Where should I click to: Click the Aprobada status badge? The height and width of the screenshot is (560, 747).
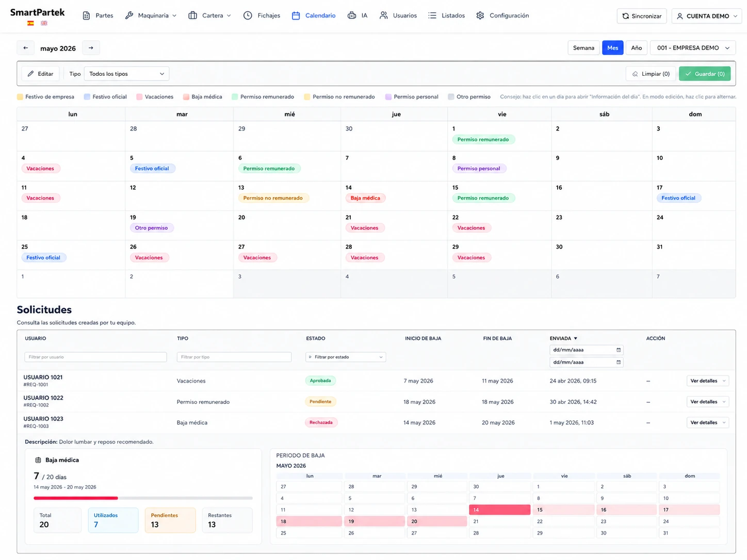(320, 381)
